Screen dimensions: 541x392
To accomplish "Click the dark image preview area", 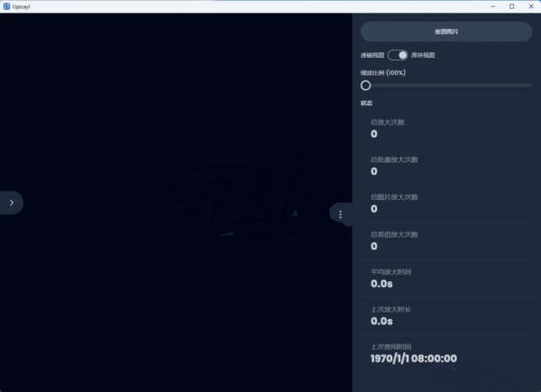I will click(176, 203).
